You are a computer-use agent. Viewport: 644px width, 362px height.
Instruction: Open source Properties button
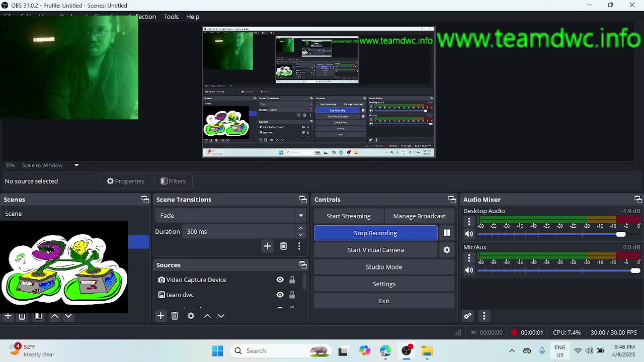125,181
